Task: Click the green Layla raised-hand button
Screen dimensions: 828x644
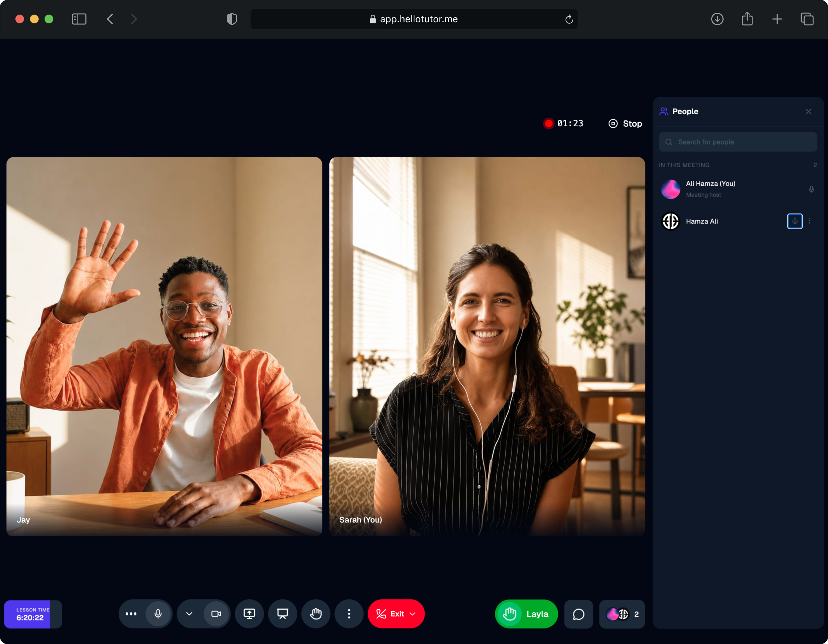Action: (x=526, y=614)
